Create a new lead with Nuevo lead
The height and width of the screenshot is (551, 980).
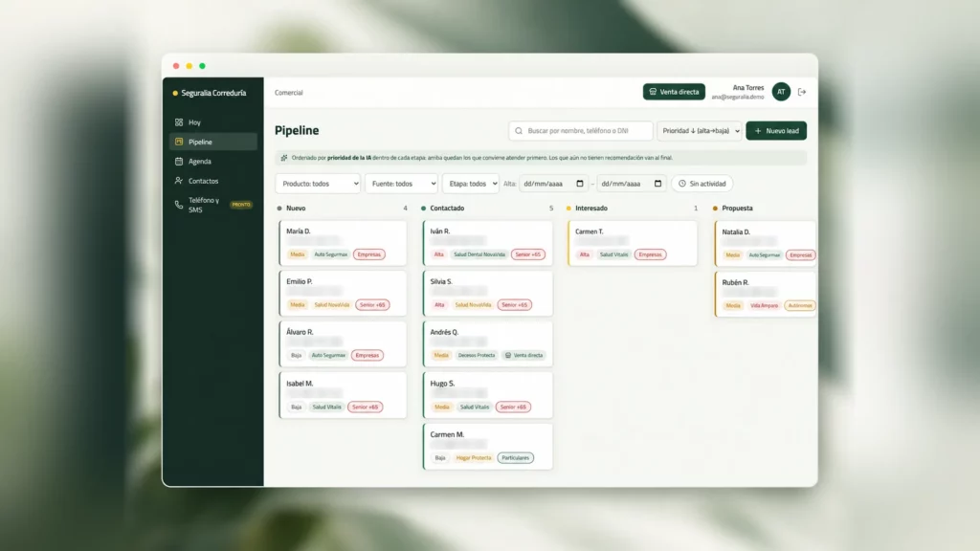(776, 130)
